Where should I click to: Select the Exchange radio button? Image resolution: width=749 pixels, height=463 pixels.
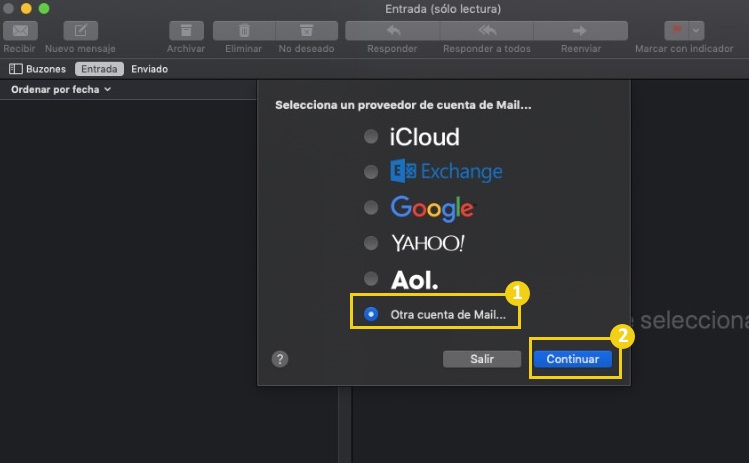pos(371,172)
